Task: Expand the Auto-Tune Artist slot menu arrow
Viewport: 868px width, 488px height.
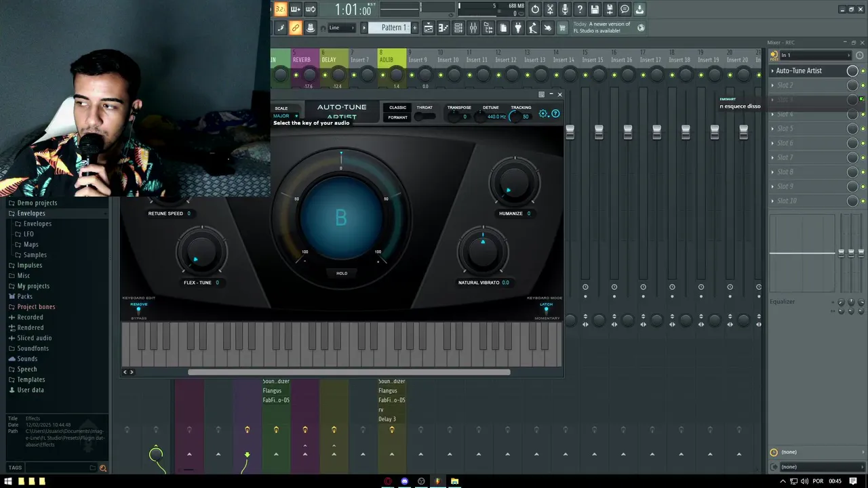Action: click(x=772, y=70)
